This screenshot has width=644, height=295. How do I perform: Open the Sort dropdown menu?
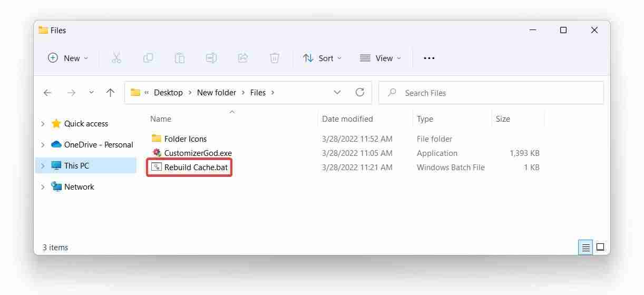click(323, 58)
